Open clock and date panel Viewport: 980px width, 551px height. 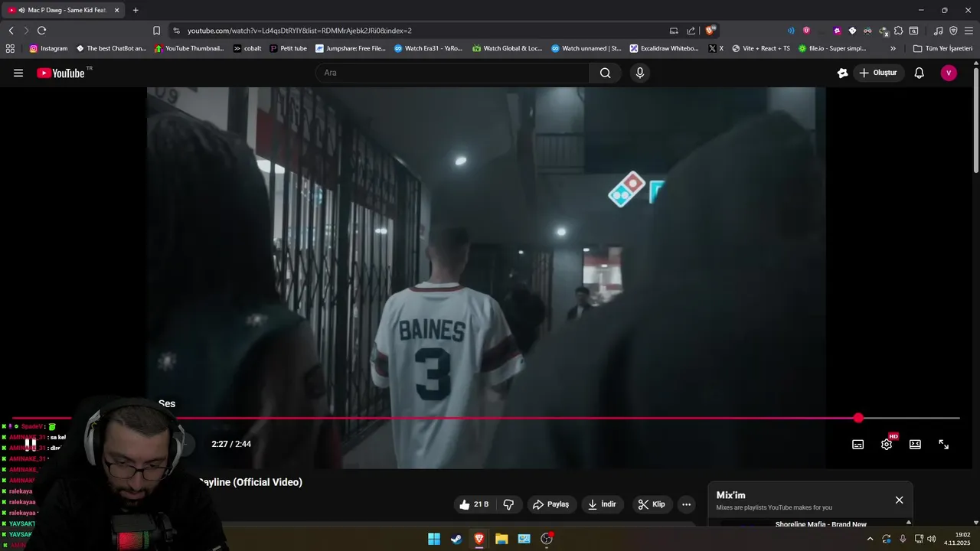tap(958, 539)
